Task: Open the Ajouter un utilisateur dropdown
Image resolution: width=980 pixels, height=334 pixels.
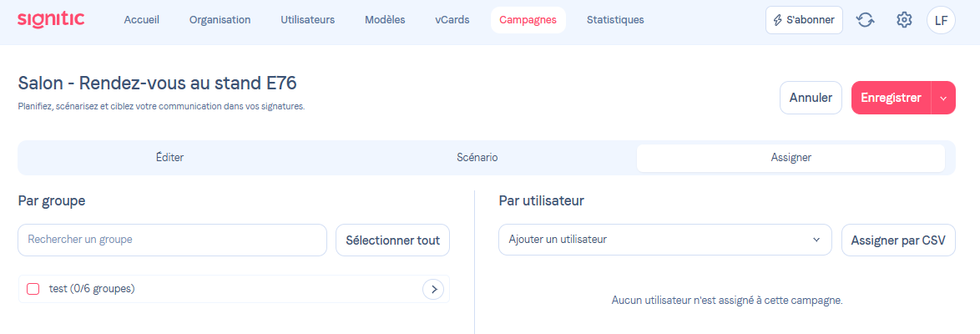Action: pyautogui.click(x=664, y=240)
